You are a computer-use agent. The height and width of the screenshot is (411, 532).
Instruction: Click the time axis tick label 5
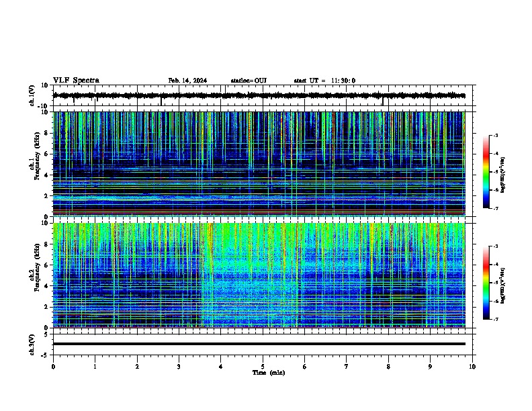point(263,367)
